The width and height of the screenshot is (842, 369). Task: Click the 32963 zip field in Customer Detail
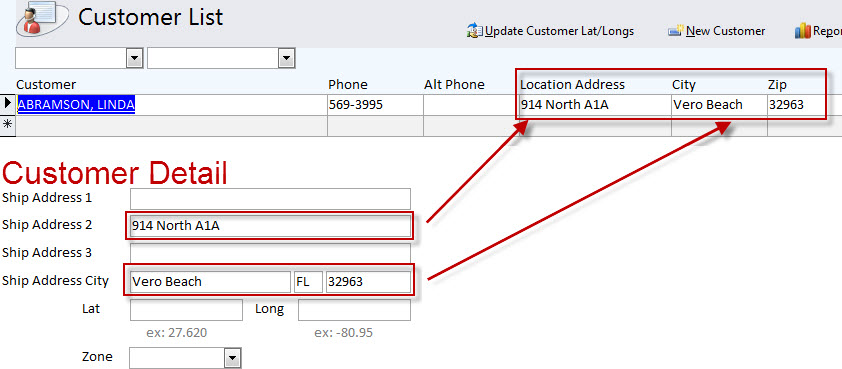tap(368, 281)
